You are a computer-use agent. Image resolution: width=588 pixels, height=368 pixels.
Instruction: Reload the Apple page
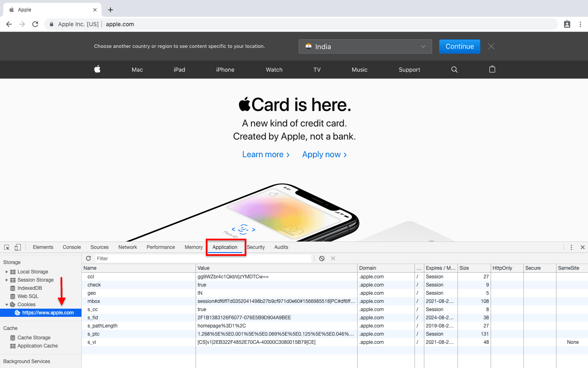click(35, 24)
